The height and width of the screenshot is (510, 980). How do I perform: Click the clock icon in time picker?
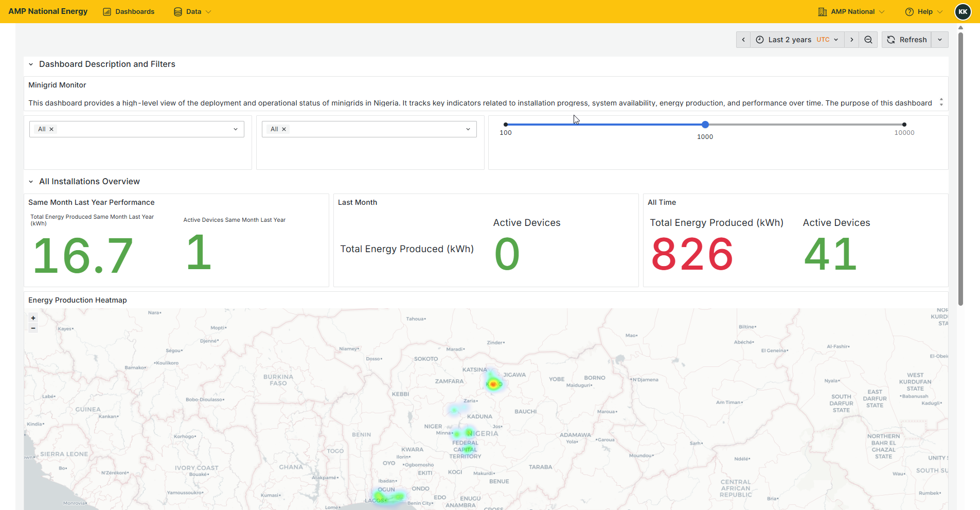760,40
